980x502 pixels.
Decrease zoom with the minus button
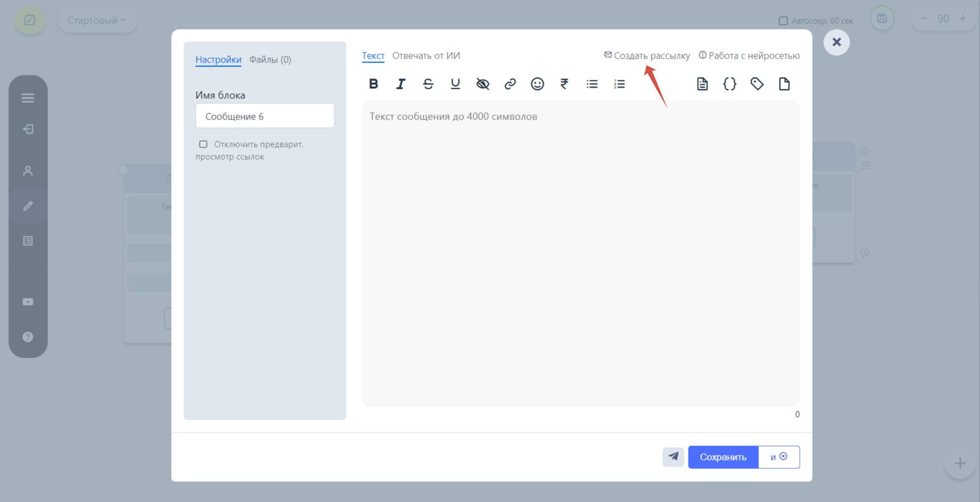click(924, 18)
